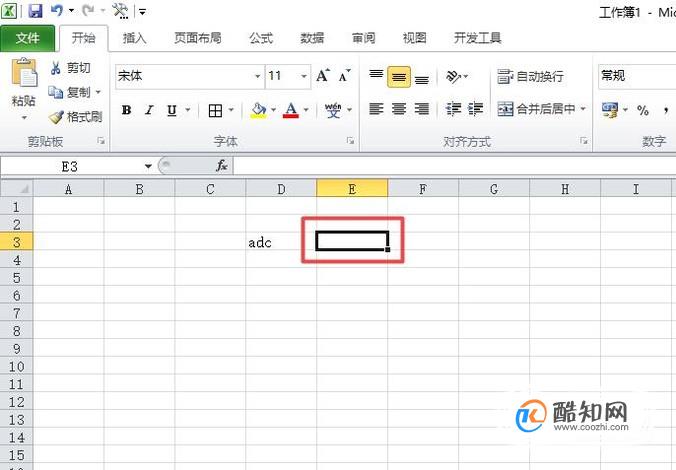Image resolution: width=676 pixels, height=470 pixels.
Task: Open the 复制 copy dropdown arrow
Action: click(x=98, y=92)
